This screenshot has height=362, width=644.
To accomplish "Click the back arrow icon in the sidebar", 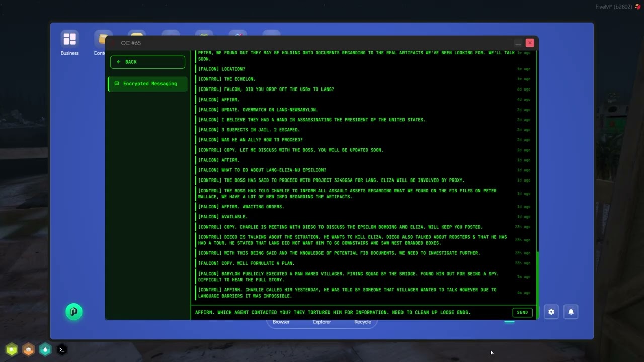I will click(119, 62).
